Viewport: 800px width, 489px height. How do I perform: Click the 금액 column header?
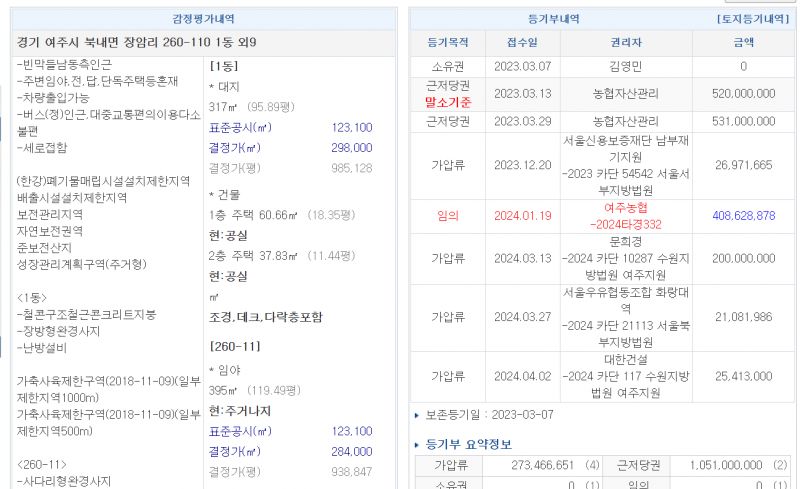point(743,43)
